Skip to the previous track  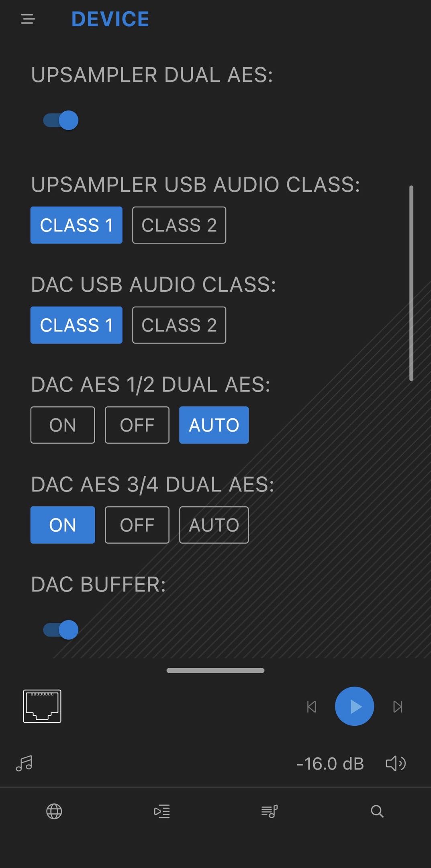[x=312, y=706]
